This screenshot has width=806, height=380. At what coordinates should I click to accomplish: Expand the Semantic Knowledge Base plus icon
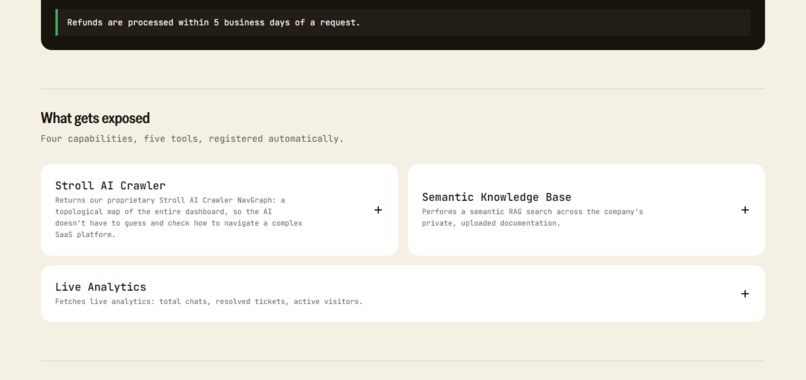tap(745, 210)
